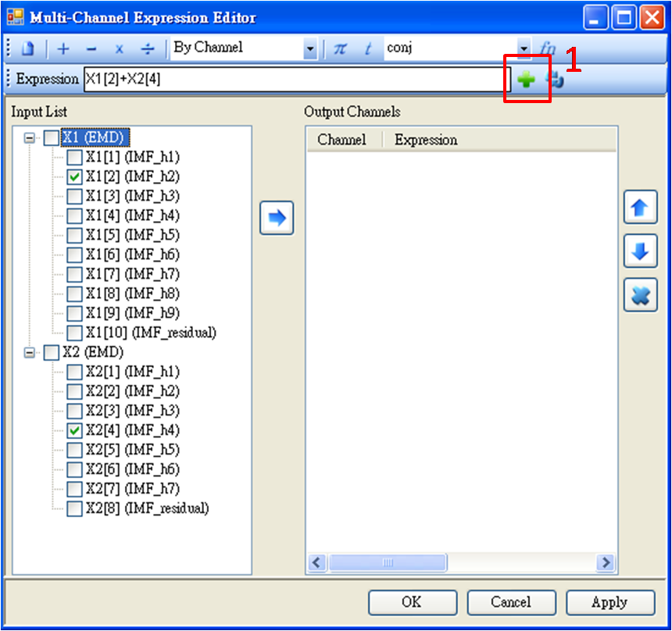Click the green plus add expression icon
The height and width of the screenshot is (631, 672).
pyautogui.click(x=526, y=80)
